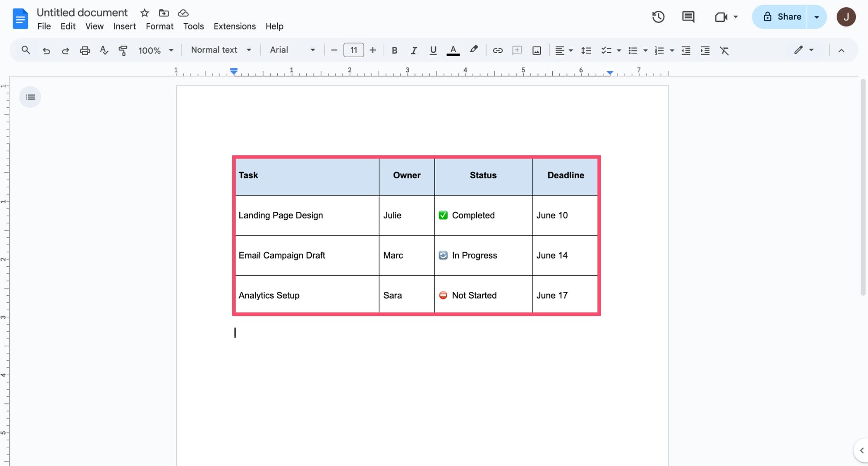This screenshot has width=868, height=466.
Task: Show the document outline
Action: [30, 97]
